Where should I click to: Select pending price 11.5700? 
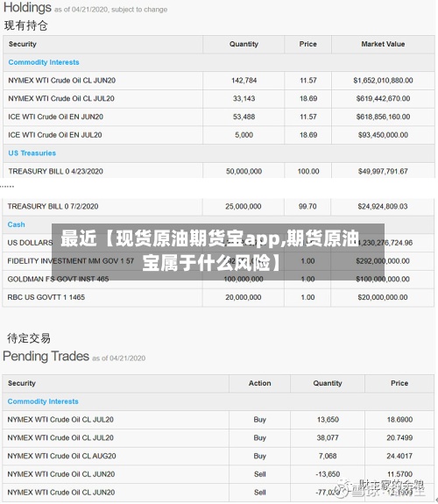coord(399,474)
